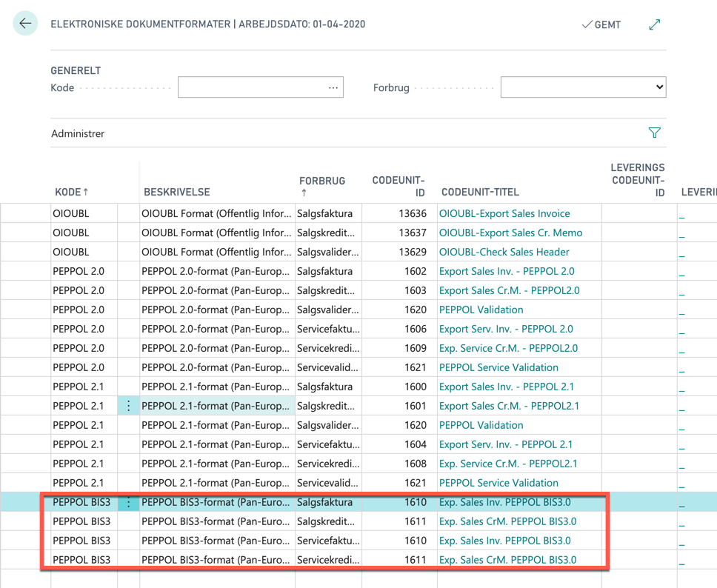Expand the page with the diagonal arrows icon
This screenshot has width=717, height=588.
click(x=655, y=24)
